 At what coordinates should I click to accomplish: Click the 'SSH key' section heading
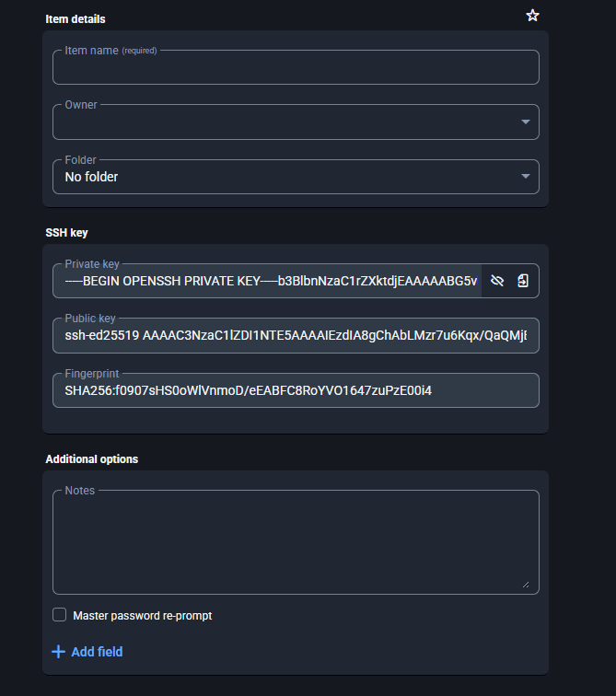(x=66, y=233)
